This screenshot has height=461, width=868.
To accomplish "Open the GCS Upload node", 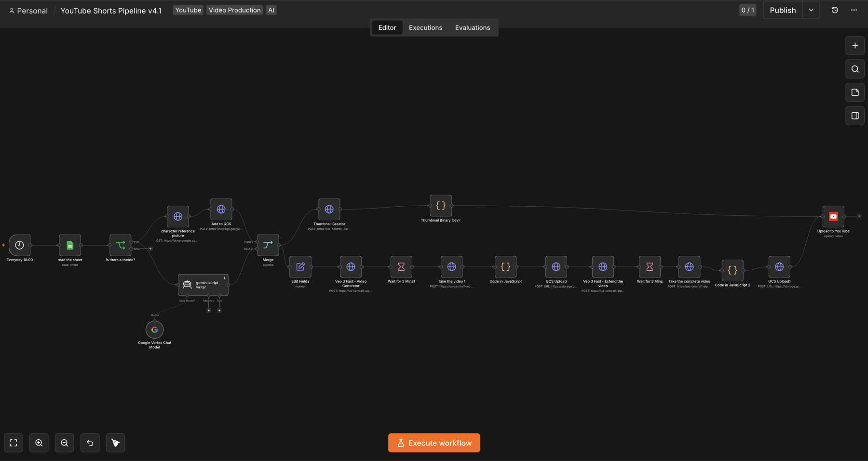I will coord(556,266).
